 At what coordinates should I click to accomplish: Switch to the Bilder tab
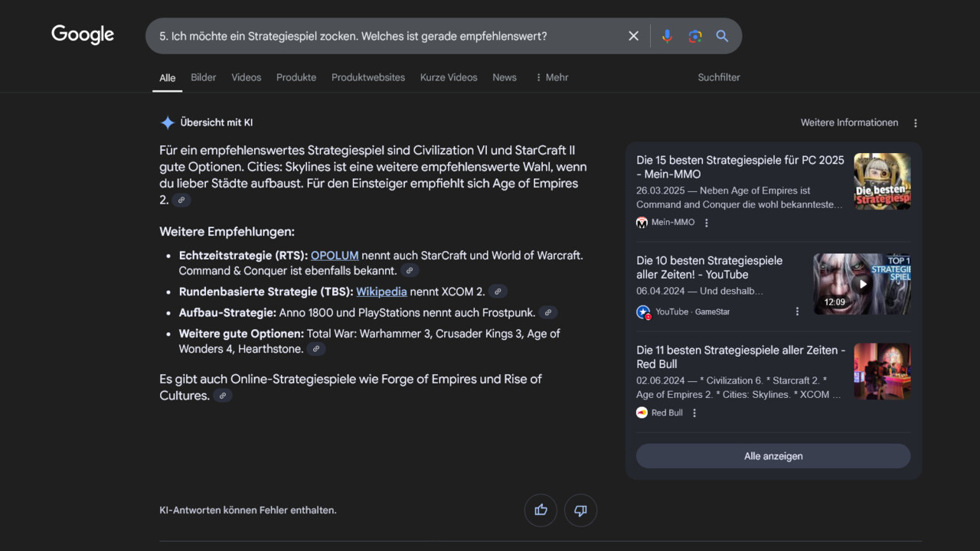click(x=204, y=77)
